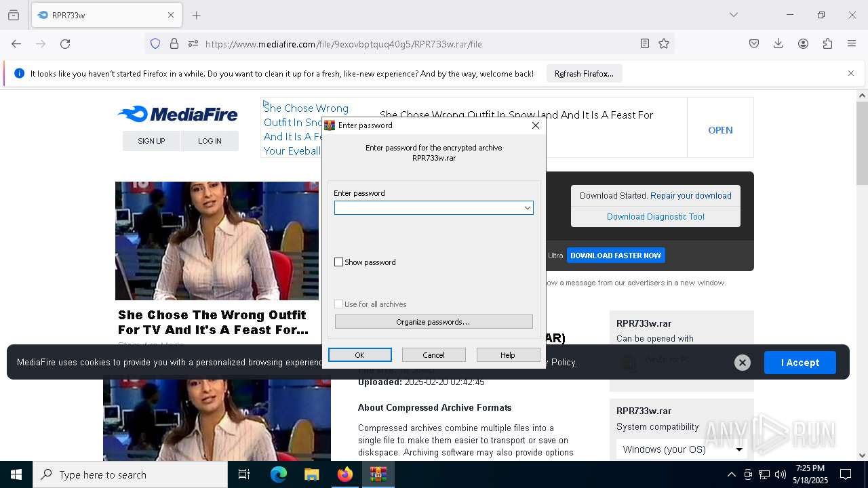868x488 pixels.
Task: Click the padlock site info icon
Action: 174,43
